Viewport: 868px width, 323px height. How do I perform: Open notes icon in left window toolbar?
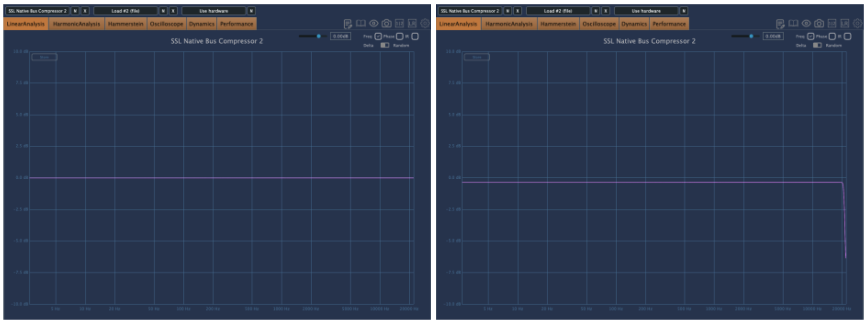[348, 24]
